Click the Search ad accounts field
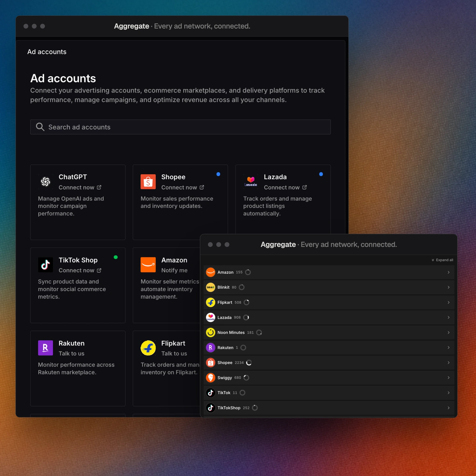 (x=180, y=127)
